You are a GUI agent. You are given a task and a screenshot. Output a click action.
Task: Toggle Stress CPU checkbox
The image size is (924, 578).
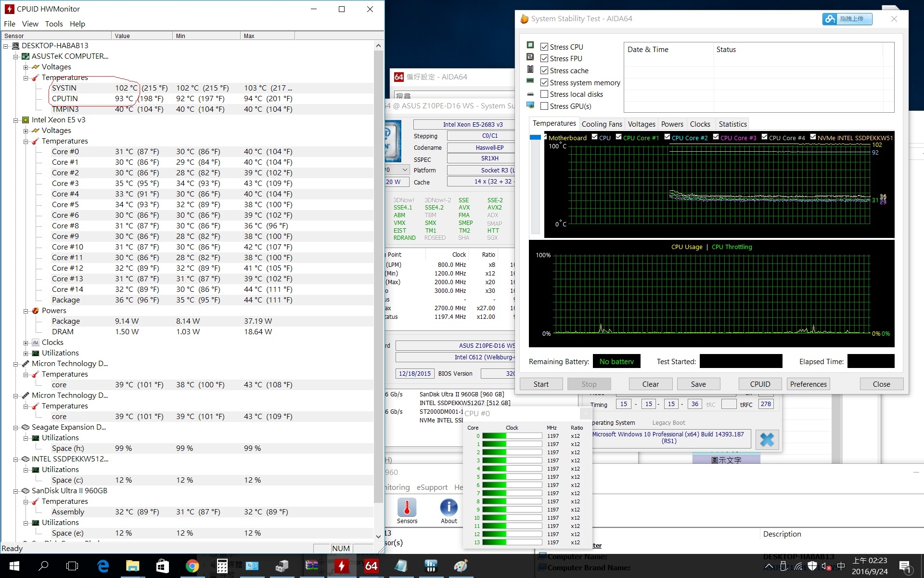coord(544,47)
